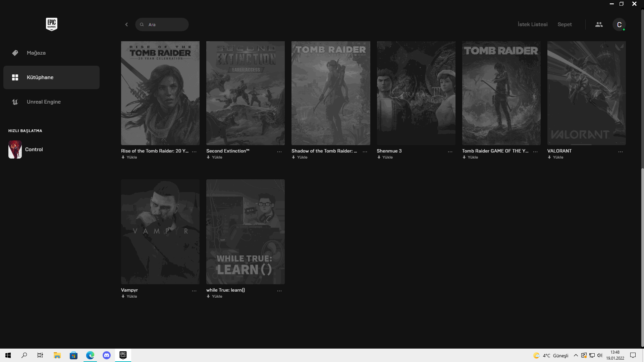Click Epic Games Launcher taskbar icon
Viewport: 644px width, 362px height.
tap(123, 355)
